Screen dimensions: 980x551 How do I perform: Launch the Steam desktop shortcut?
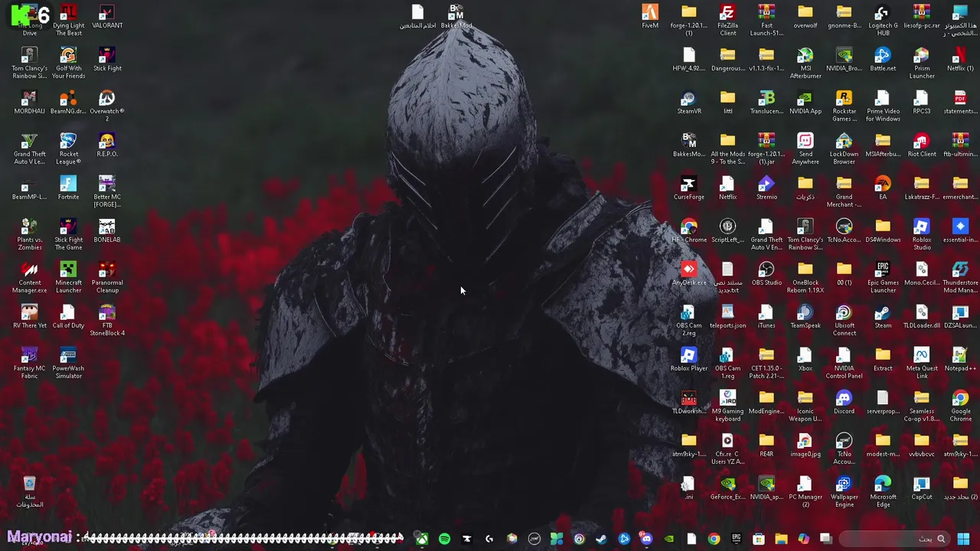click(x=883, y=318)
